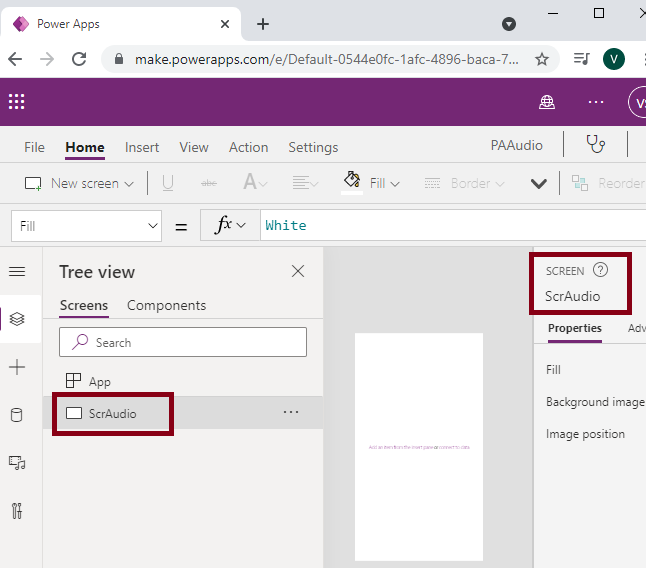This screenshot has height=568, width=651.
Task: Open the Media icon in sidebar
Action: pos(17,463)
